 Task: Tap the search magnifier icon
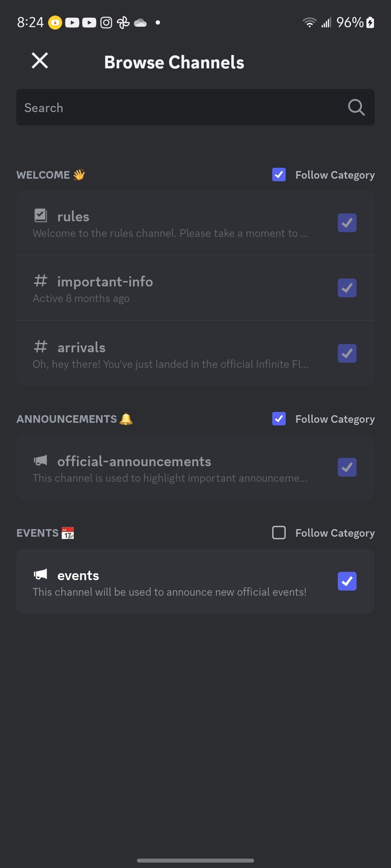click(356, 107)
